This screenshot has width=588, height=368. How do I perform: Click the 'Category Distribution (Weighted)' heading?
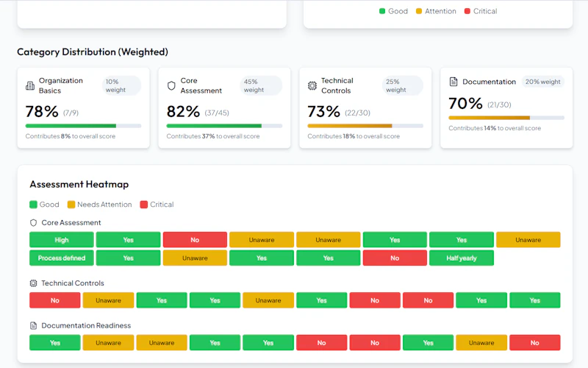pyautogui.click(x=93, y=52)
